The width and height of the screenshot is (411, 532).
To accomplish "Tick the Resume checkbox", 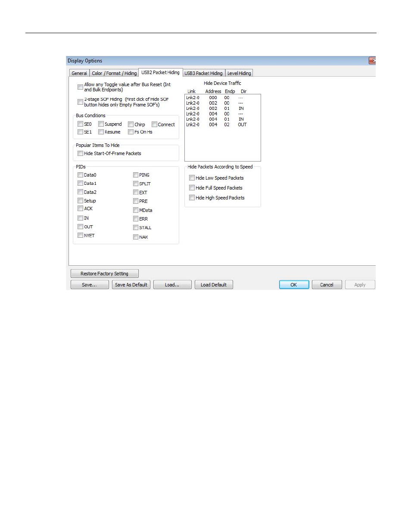I will pyautogui.click(x=101, y=132).
